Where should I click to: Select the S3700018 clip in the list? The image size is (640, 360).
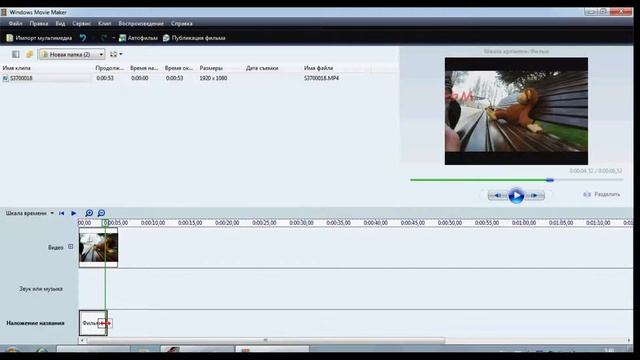[x=21, y=78]
